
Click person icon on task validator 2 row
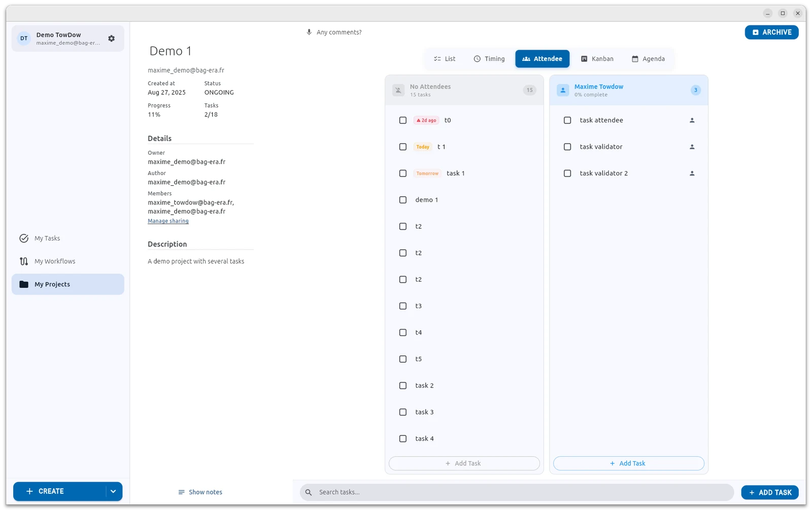692,174
